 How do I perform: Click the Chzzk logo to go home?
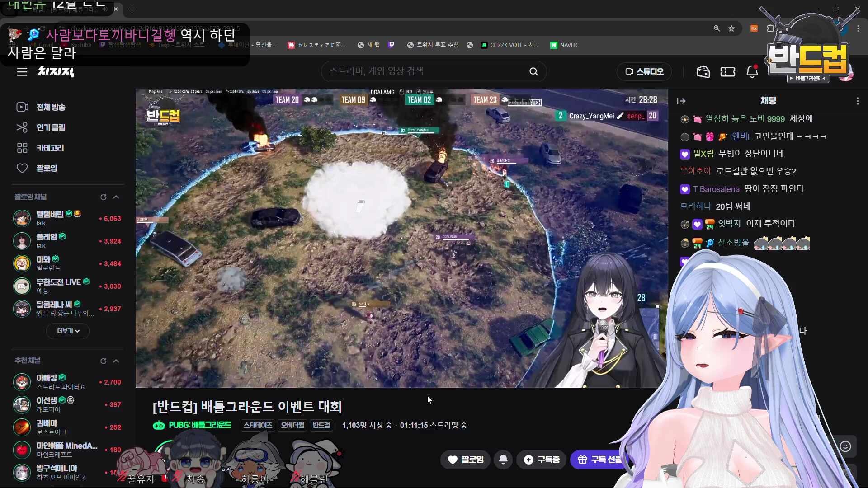tap(56, 71)
